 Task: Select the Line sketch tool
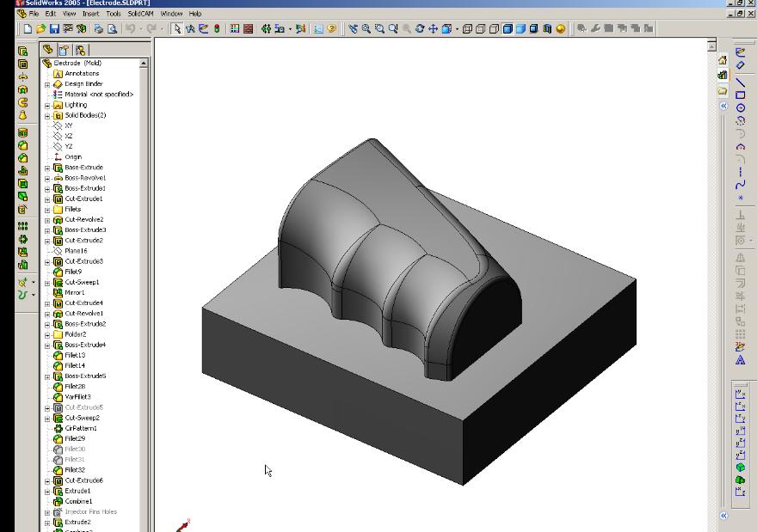[x=742, y=84]
